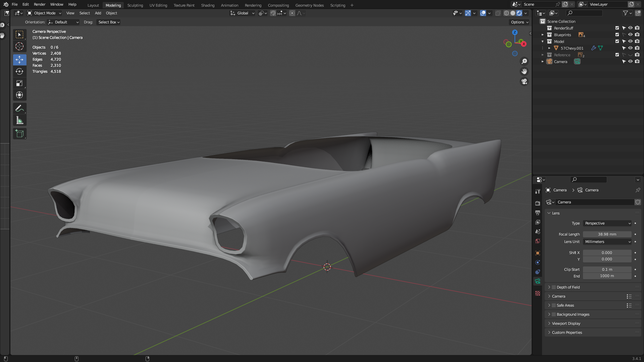Expand the Viewport Display panel
The width and height of the screenshot is (644, 362).
566,323
